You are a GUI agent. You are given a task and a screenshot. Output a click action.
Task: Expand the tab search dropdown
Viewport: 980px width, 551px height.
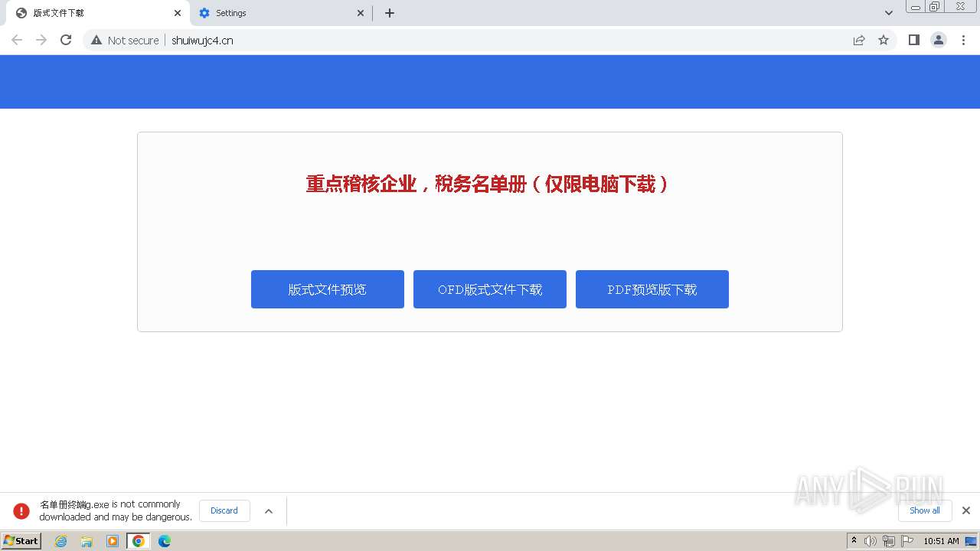tap(888, 13)
